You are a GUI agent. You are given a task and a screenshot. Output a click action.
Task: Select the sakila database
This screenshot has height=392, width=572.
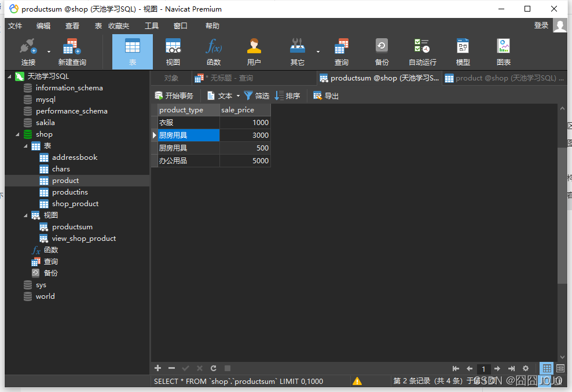[x=45, y=123]
